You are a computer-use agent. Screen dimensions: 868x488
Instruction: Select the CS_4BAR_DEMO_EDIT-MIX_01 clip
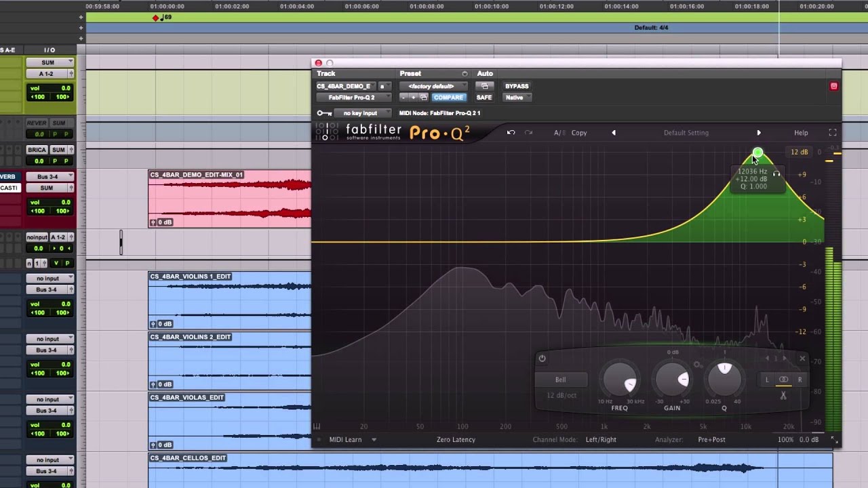[229, 199]
